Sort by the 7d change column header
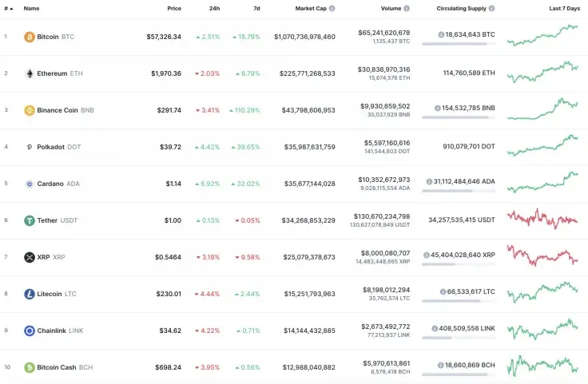Screen dimensions: 588x384 click(256, 8)
